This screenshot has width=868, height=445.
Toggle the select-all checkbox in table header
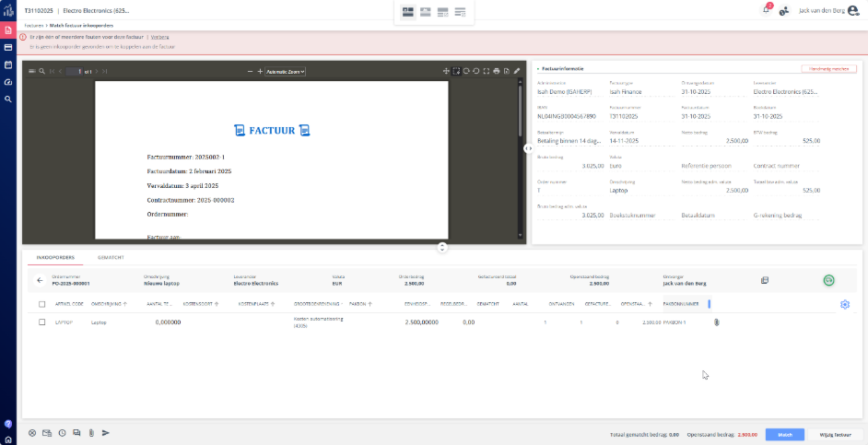(x=41, y=304)
